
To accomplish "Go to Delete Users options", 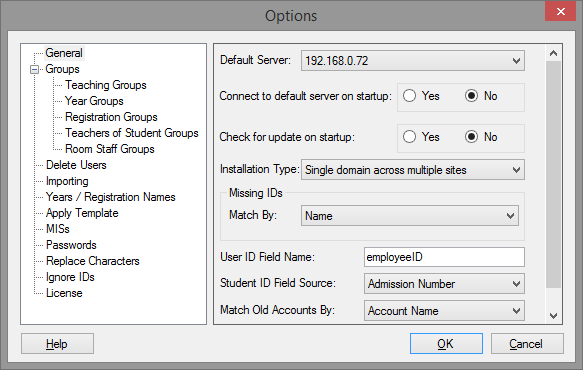I will pos(76,165).
